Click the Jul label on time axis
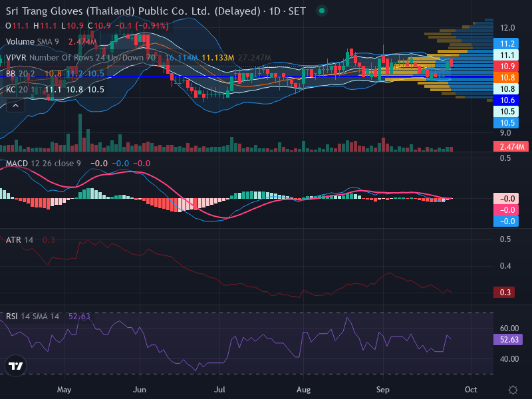Screen dimensions: 532x399 tap(219, 390)
